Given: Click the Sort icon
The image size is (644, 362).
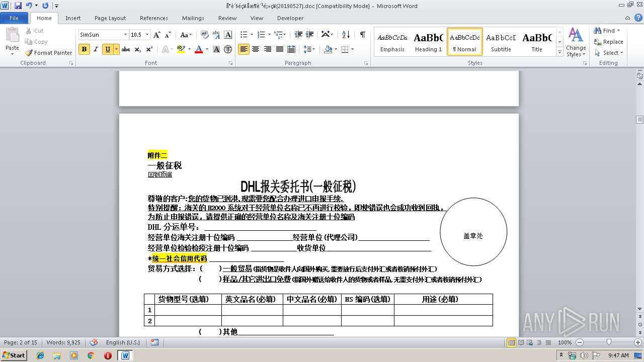Looking at the screenshot, I should (346, 35).
